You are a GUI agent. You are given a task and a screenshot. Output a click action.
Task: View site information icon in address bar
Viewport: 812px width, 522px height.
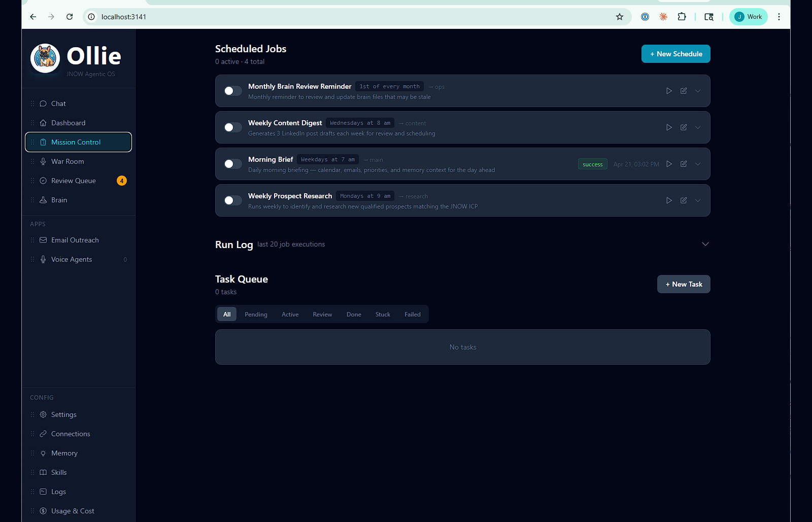tap(91, 17)
